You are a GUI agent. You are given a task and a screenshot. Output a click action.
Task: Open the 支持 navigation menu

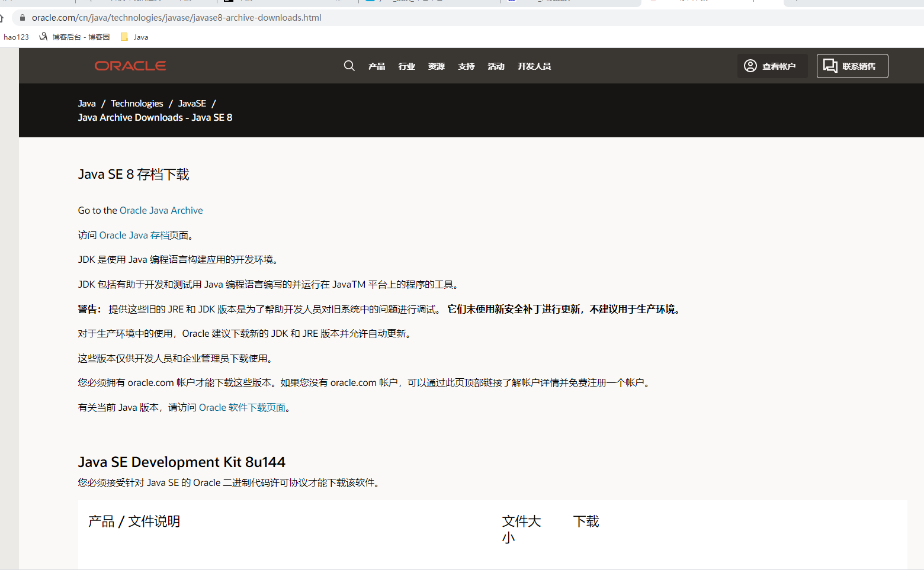[x=466, y=66]
